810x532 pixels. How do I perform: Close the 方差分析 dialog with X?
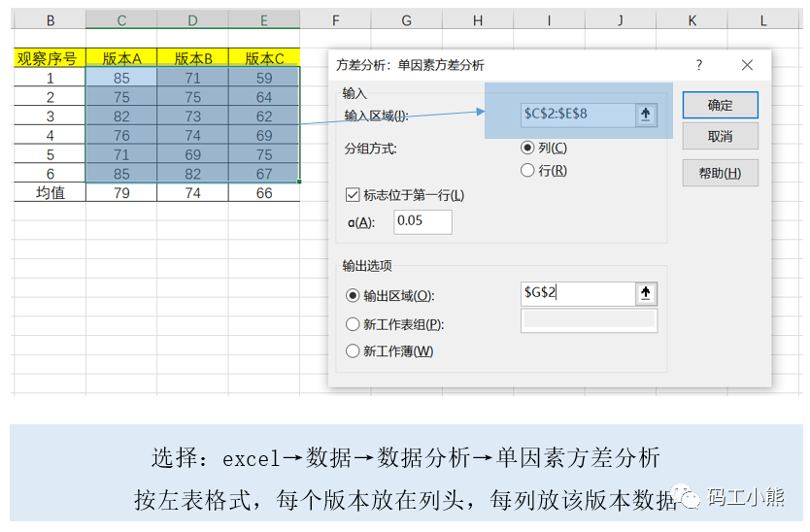click(x=747, y=65)
